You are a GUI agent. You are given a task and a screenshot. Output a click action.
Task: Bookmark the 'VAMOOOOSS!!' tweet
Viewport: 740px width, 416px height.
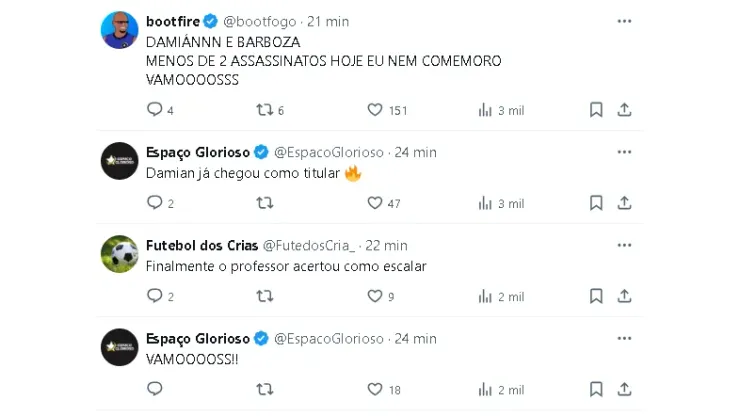click(596, 389)
